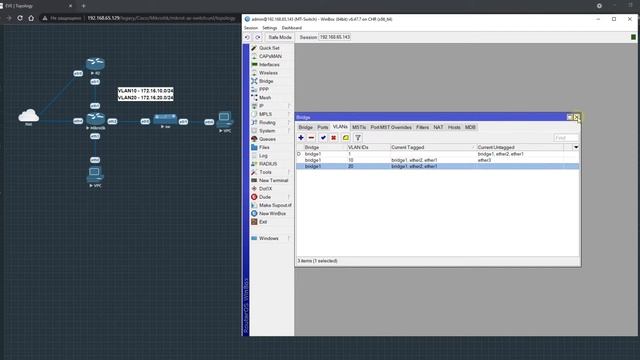Click the enable checkmark button
The width and height of the screenshot is (640, 360).
323,138
